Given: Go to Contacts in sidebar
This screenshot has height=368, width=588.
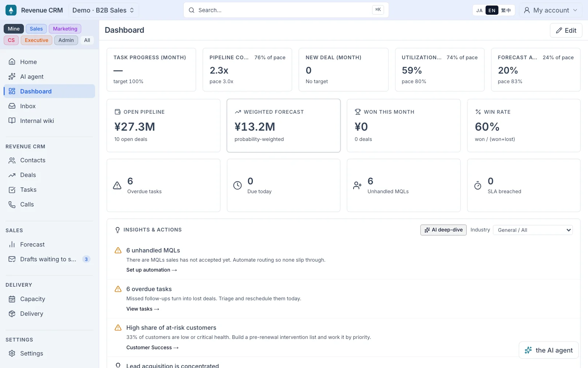Looking at the screenshot, I should pyautogui.click(x=49, y=160).
